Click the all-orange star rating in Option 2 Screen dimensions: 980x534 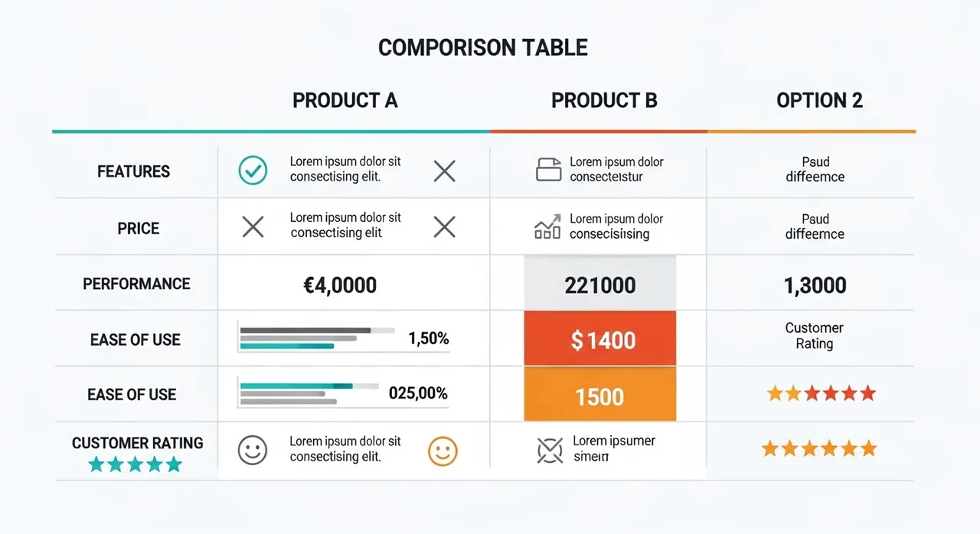pos(818,449)
